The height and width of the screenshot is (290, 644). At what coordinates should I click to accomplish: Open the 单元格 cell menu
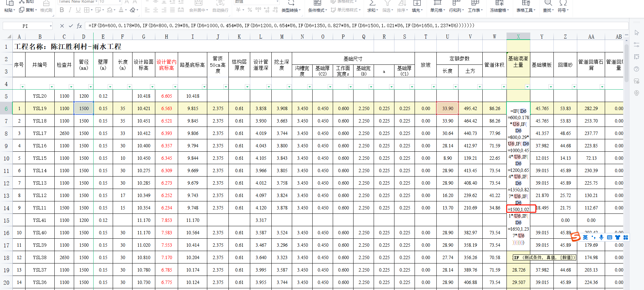[x=438, y=10]
